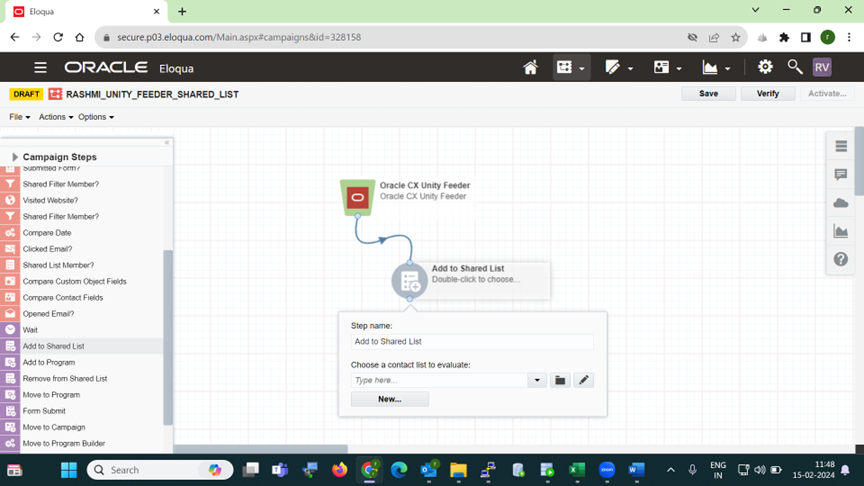The image size is (864, 486).
Task: Select the Oracle CX Unity Feeder canvas node
Action: point(358,197)
